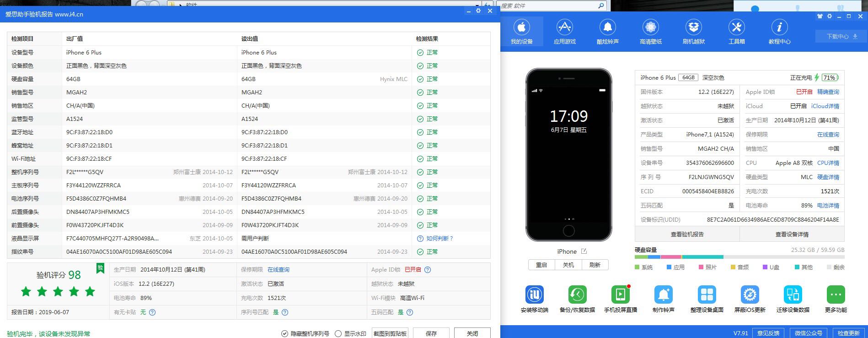Refresh device info with 刷新 button

[x=595, y=265]
